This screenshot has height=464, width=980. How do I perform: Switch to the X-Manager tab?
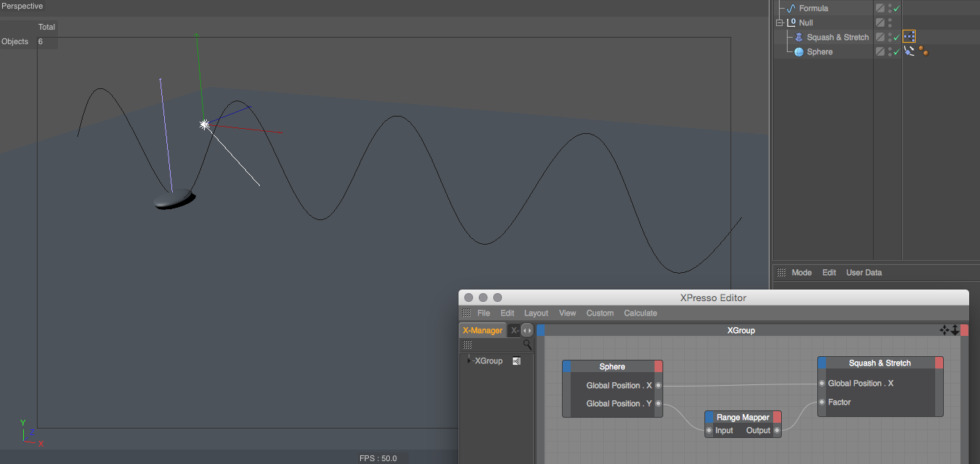coord(482,330)
